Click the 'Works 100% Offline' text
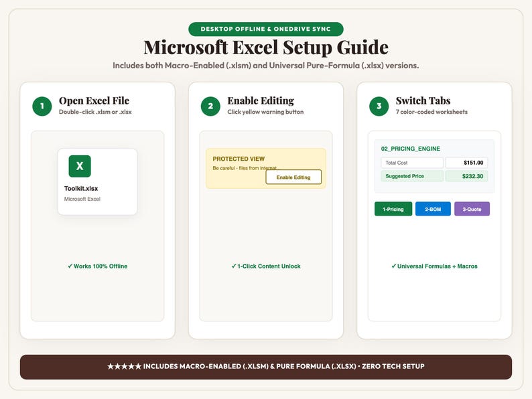 click(98, 266)
